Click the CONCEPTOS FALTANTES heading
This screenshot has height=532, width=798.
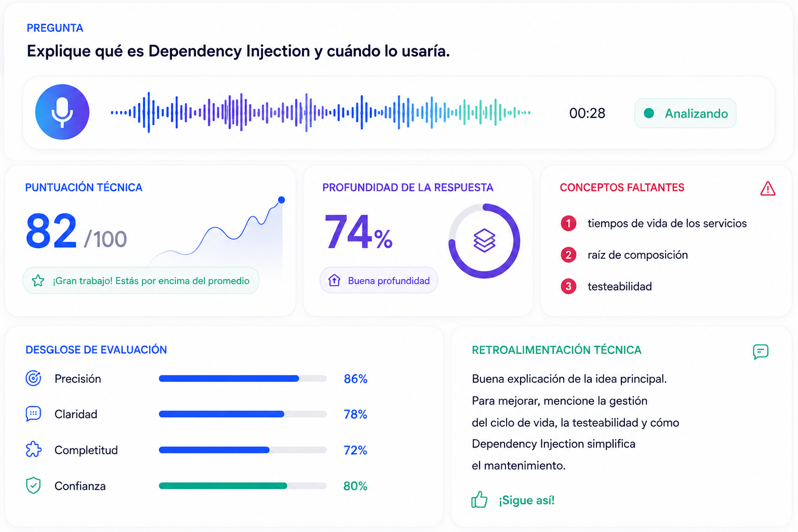622,188
